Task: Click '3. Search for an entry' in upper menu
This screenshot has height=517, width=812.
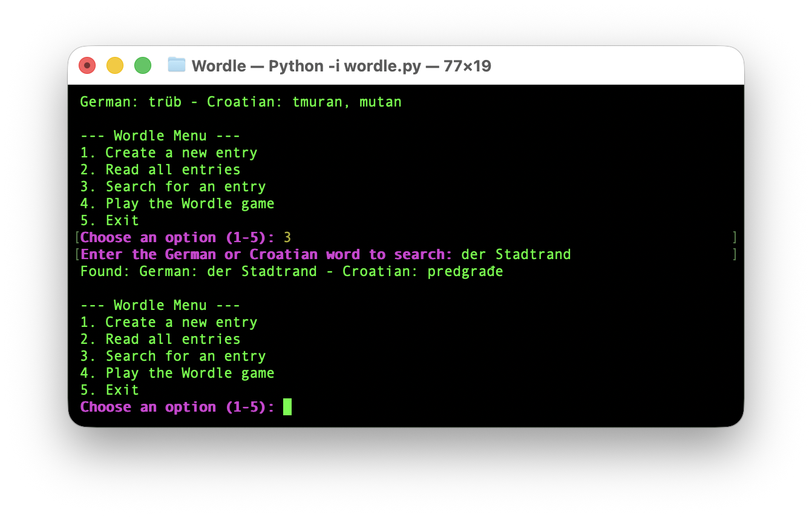Action: [173, 186]
